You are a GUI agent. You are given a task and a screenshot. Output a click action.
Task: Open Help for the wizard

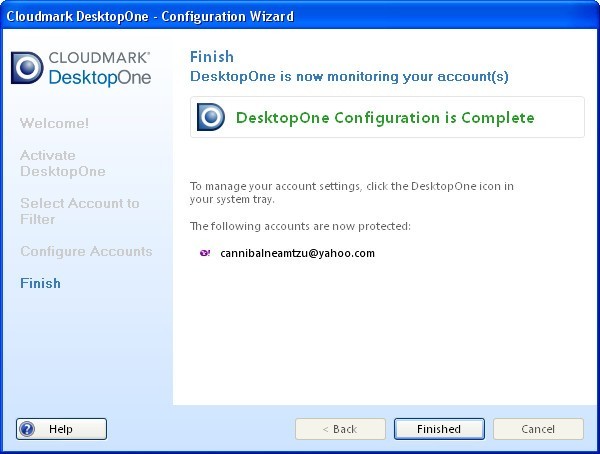pos(61,429)
